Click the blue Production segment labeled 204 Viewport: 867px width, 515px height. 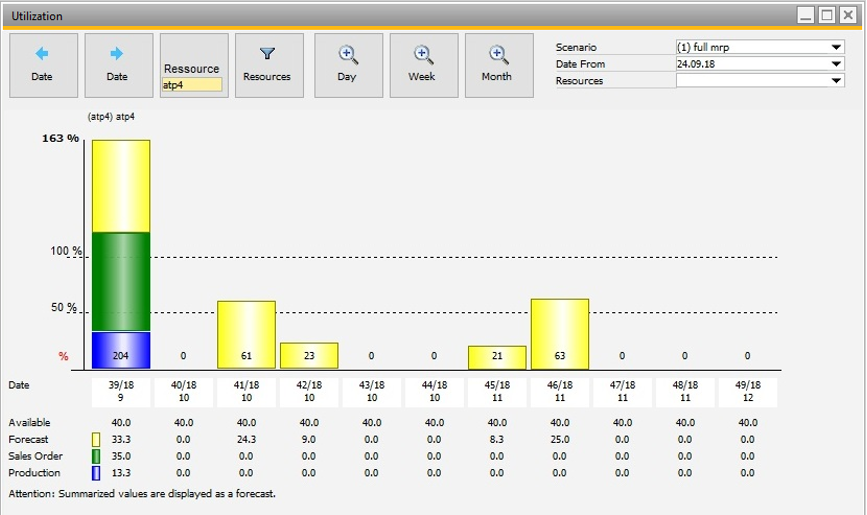121,350
